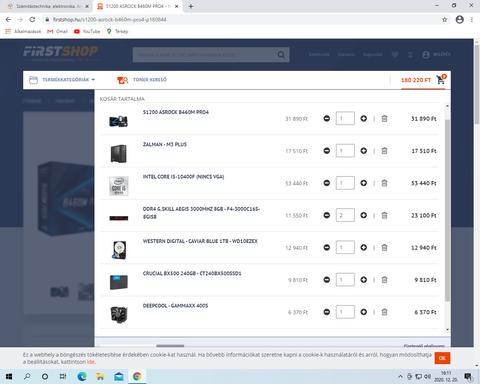This screenshot has height=384, width=480.
Task: Edit quantity field for ASRock B460M Pro4
Action: click(345, 118)
